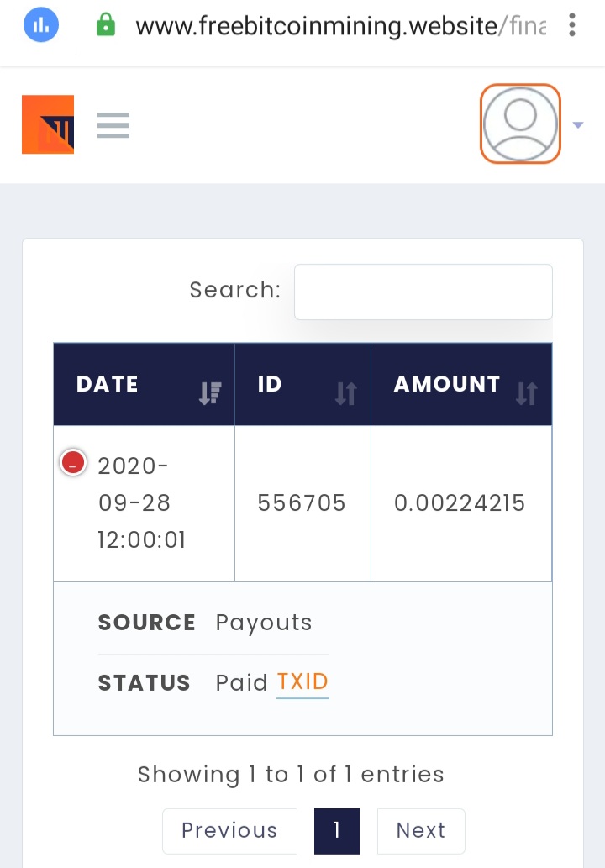Select the 0.00224215 amount cell
This screenshot has height=868, width=605.
[x=461, y=503]
